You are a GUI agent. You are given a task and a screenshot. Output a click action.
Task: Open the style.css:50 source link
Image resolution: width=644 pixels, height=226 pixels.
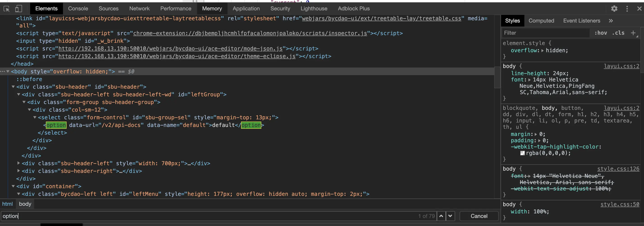pyautogui.click(x=620, y=204)
